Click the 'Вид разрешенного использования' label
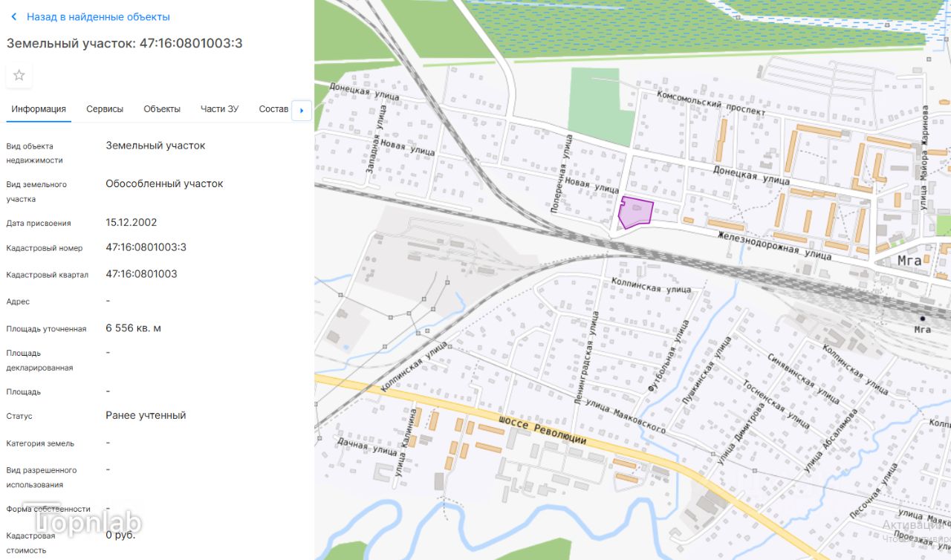The width and height of the screenshot is (951, 560). click(x=41, y=478)
